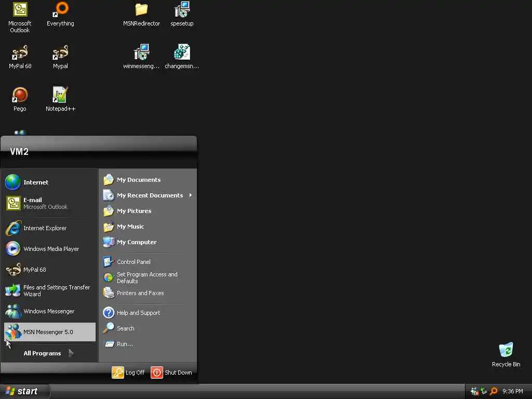Select the winmesseng... installer icon
The height and width of the screenshot is (399, 532).
[x=141, y=57]
